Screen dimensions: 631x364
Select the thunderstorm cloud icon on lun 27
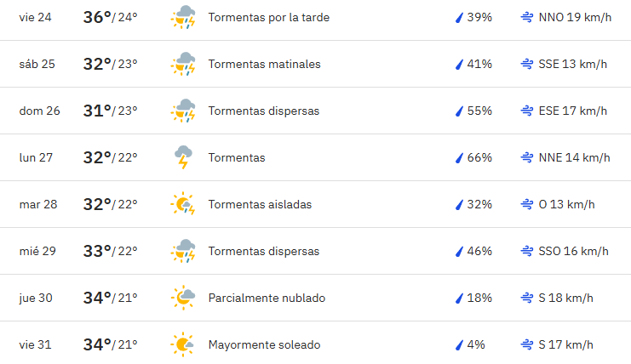coord(183,157)
